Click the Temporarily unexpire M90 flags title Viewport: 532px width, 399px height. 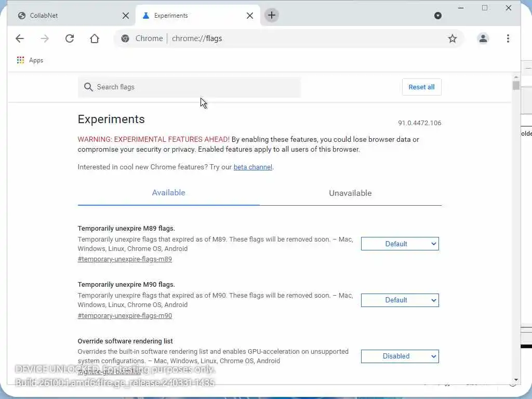(126, 284)
